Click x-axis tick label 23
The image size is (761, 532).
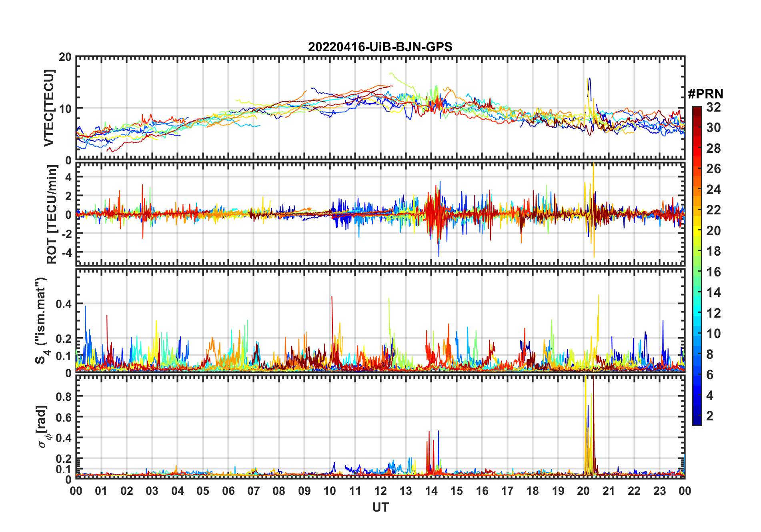tap(659, 491)
